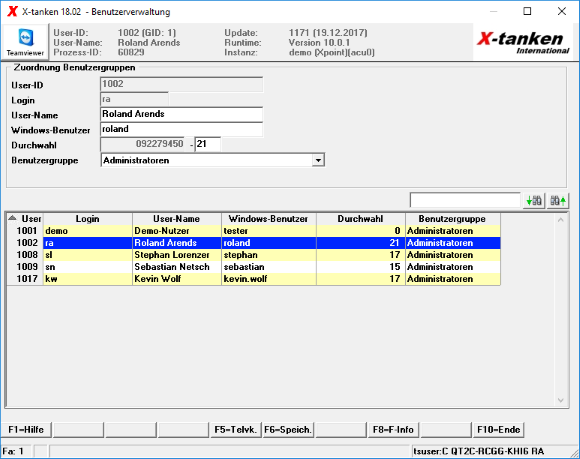This screenshot has width=580, height=459.
Task: Click the F10=Ende button
Action: 498,430
